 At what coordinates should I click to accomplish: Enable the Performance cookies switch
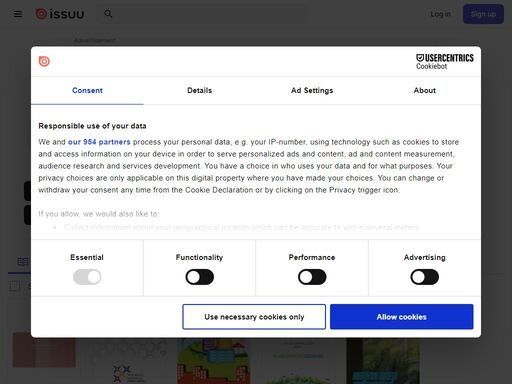(312, 277)
